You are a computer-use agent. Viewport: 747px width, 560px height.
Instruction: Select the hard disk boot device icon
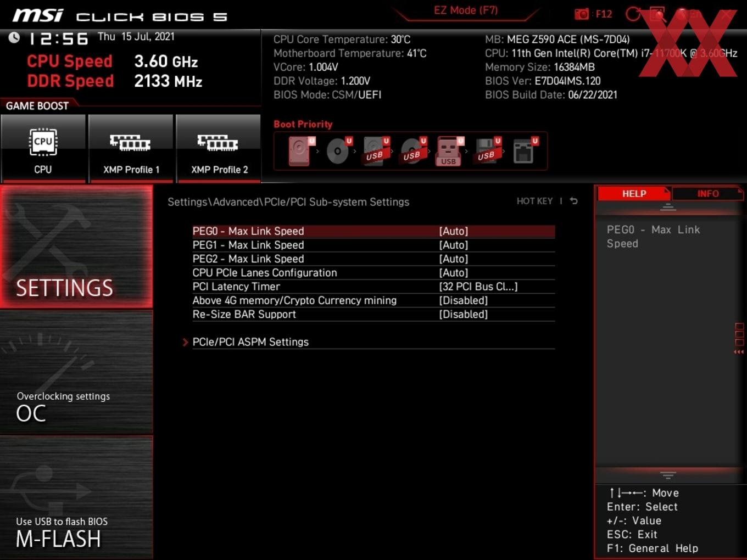click(300, 151)
